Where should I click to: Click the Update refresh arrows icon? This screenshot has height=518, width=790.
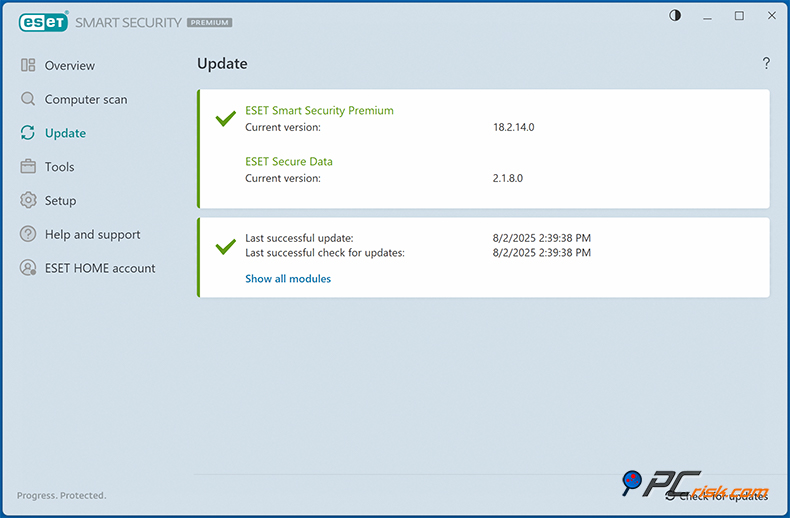(x=28, y=133)
